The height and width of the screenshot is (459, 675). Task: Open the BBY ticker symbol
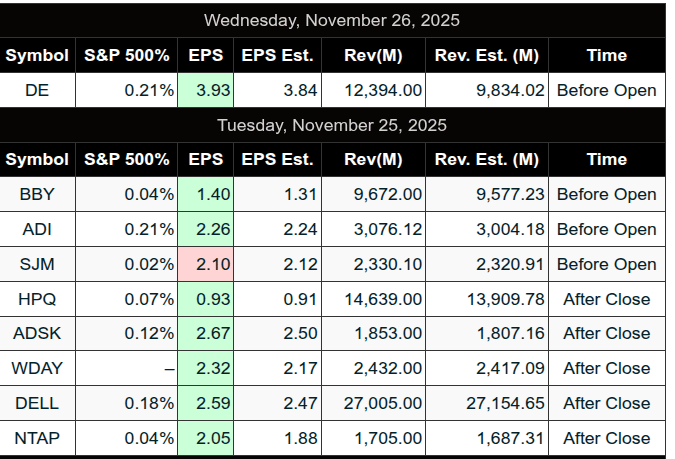(x=37, y=194)
